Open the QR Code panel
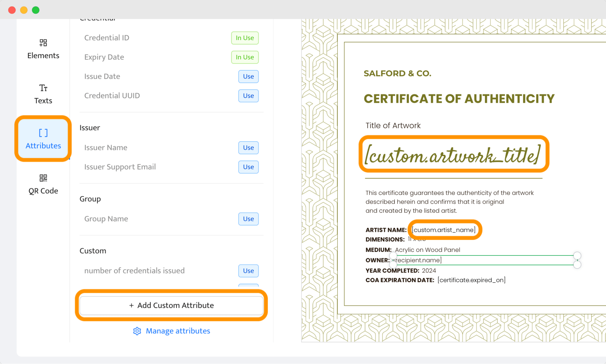The image size is (606, 364). pyautogui.click(x=43, y=184)
